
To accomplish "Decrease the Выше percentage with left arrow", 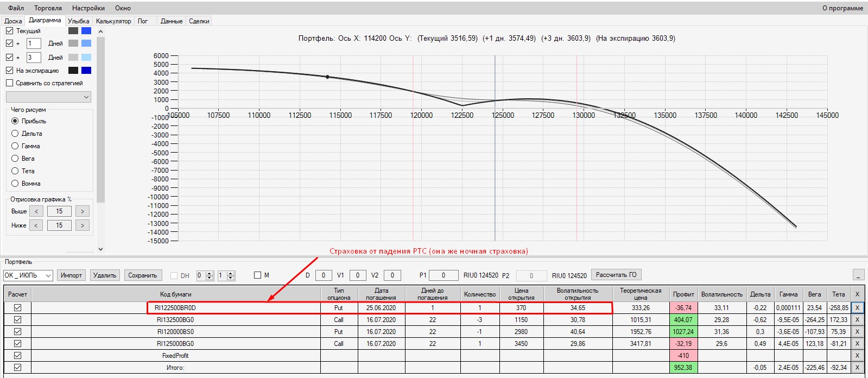I will tap(36, 211).
